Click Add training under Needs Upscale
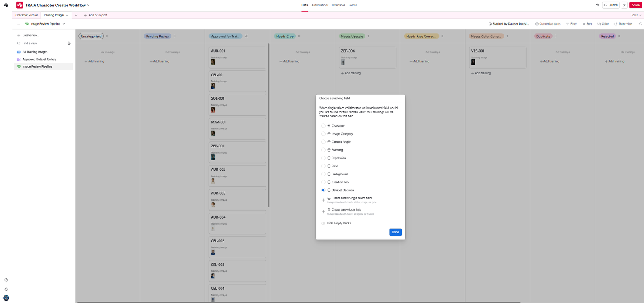Image resolution: width=644 pixels, height=303 pixels. (351, 73)
